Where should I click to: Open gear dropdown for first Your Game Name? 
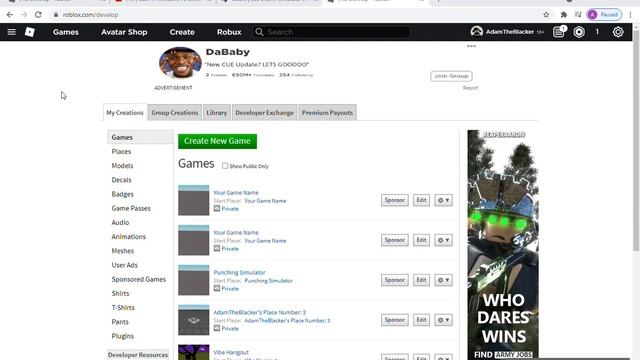click(x=443, y=200)
